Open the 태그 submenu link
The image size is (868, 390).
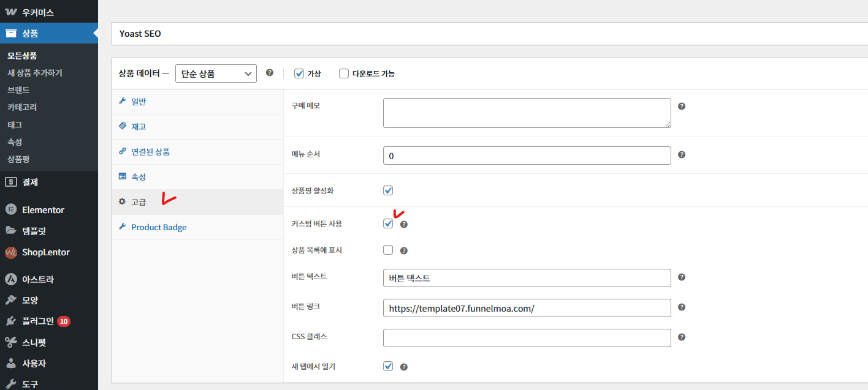[15, 124]
